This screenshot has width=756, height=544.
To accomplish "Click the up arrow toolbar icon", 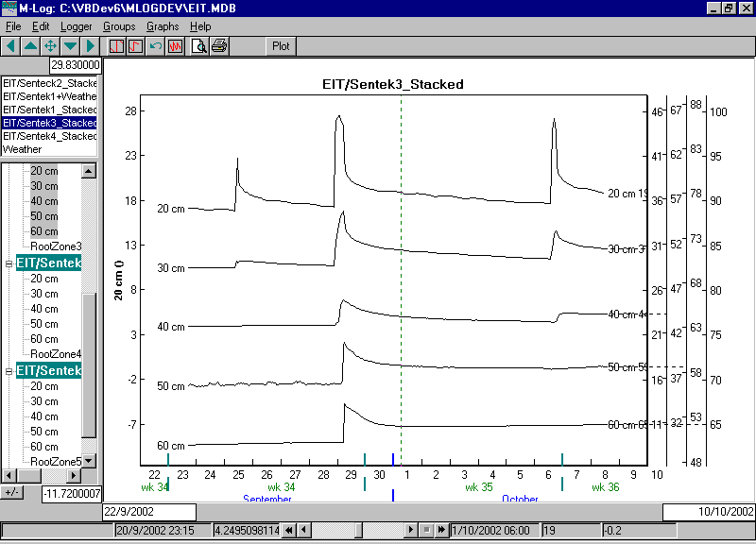I will 30,45.
